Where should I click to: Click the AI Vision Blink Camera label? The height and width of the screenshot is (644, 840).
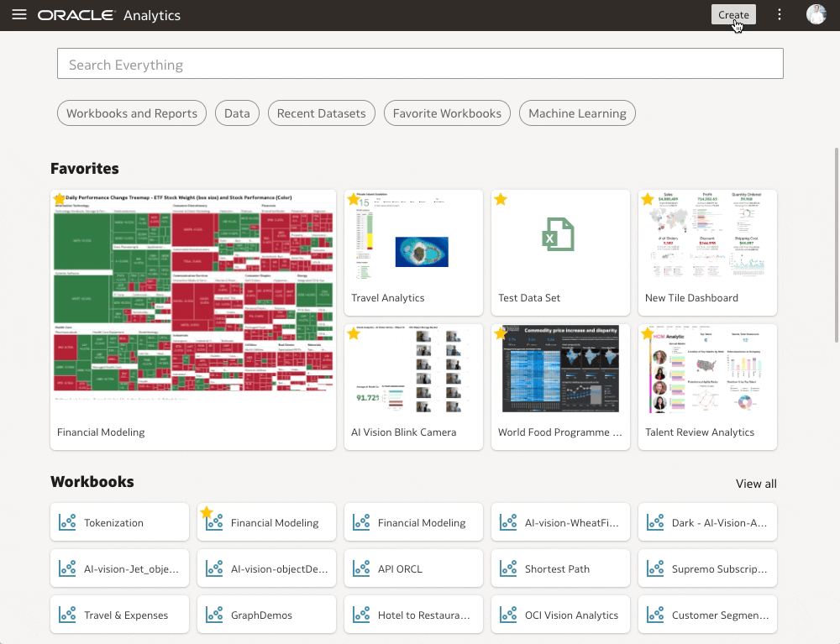coord(403,432)
